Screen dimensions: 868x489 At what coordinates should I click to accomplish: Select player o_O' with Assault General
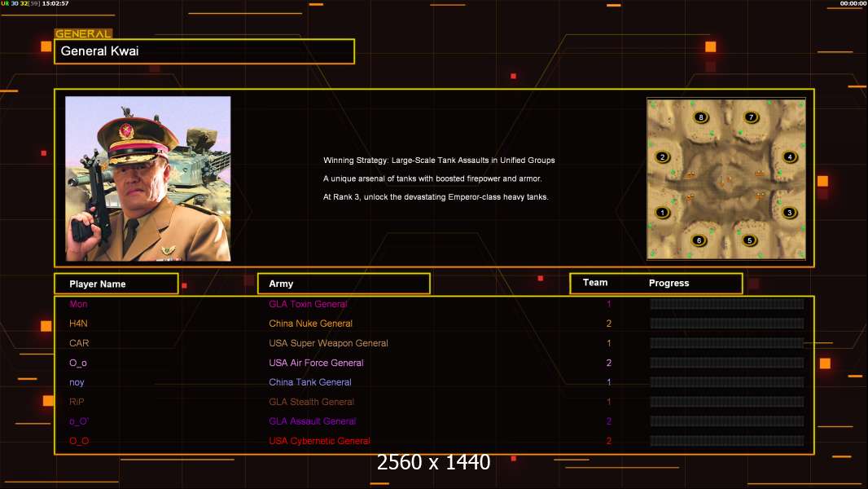pos(79,421)
